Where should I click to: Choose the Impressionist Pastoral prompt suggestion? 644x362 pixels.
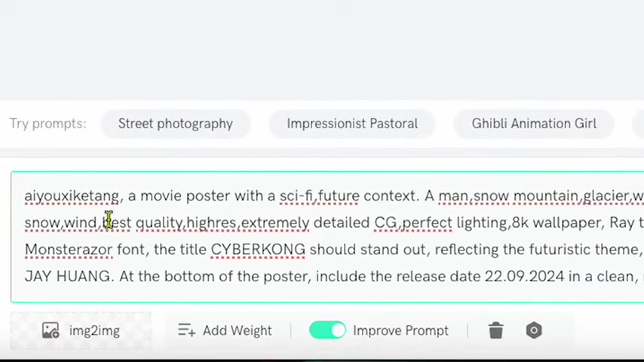(x=352, y=124)
